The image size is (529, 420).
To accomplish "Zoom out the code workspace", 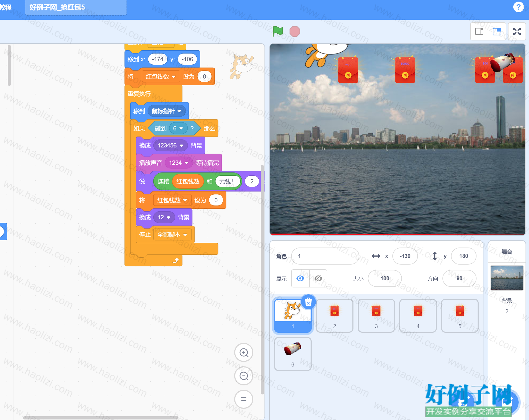I will pyautogui.click(x=243, y=376).
